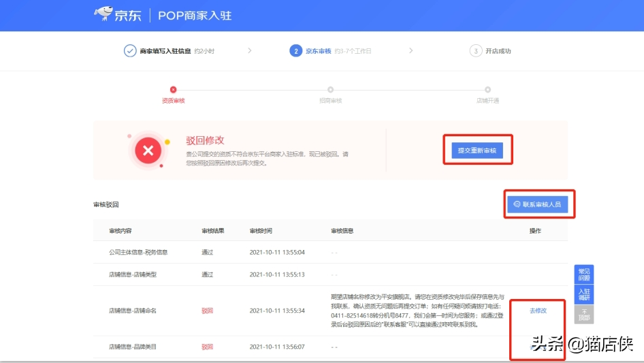The width and height of the screenshot is (644, 363).
Task: Click 约2小时 duration text
Action: [x=204, y=51]
